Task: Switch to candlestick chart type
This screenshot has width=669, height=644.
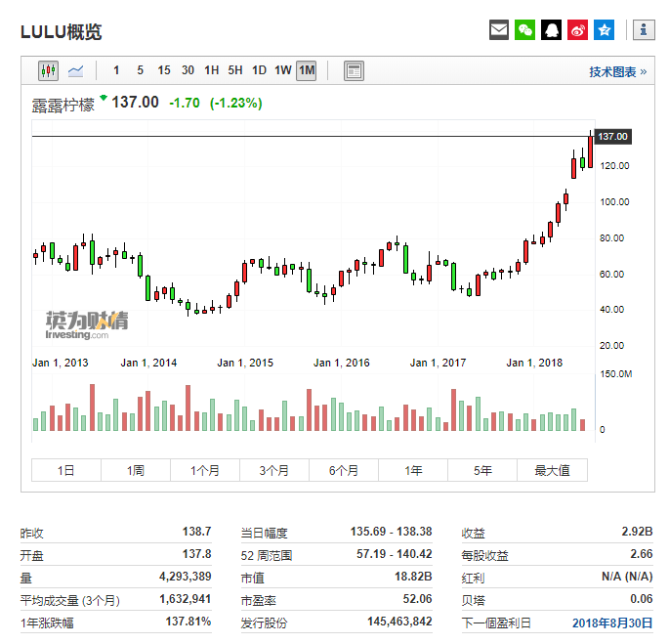Action: point(48,70)
